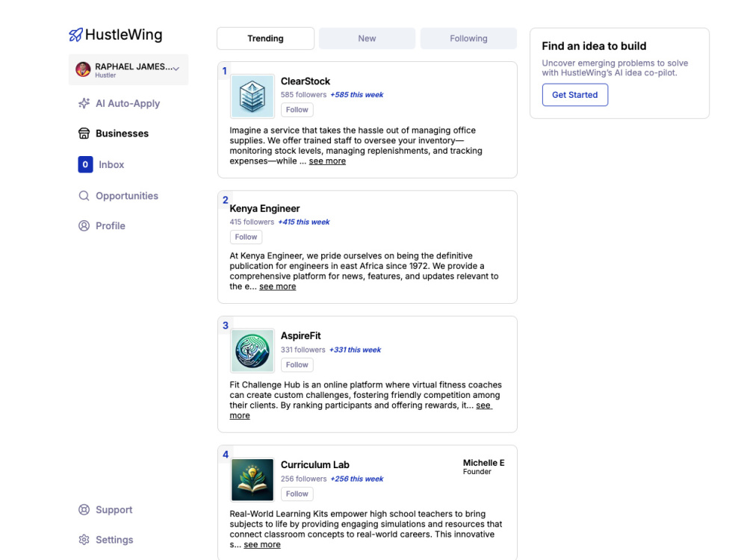Click Raphael James profile avatar
The height and width of the screenshot is (560, 747).
coord(83,69)
